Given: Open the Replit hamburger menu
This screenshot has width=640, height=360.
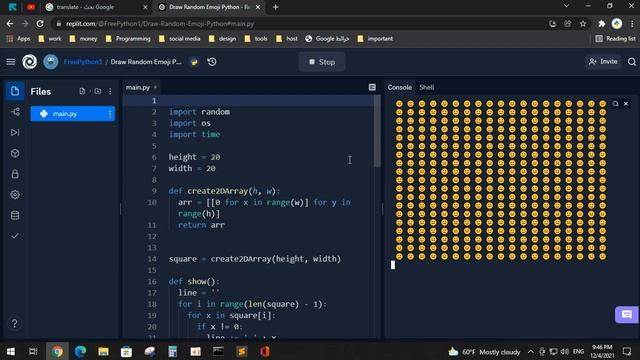Looking at the screenshot, I should (x=11, y=62).
